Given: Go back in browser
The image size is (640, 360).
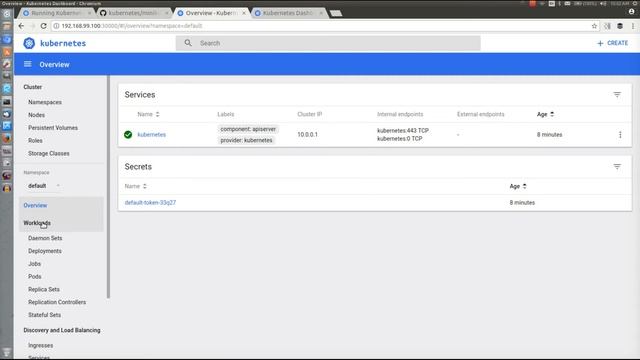Looking at the screenshot, I should pyautogui.click(x=21, y=26).
